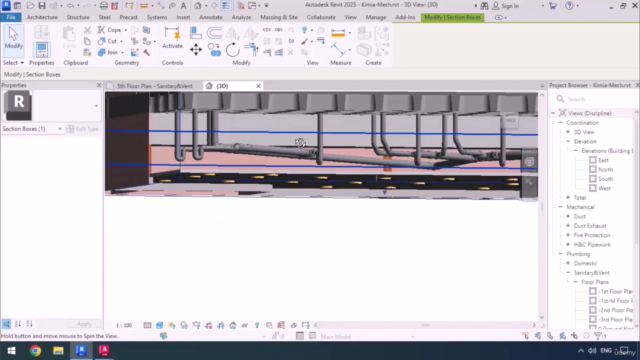Click the view scale 1:100
Viewport: 640px width, 360px height.
[124, 325]
